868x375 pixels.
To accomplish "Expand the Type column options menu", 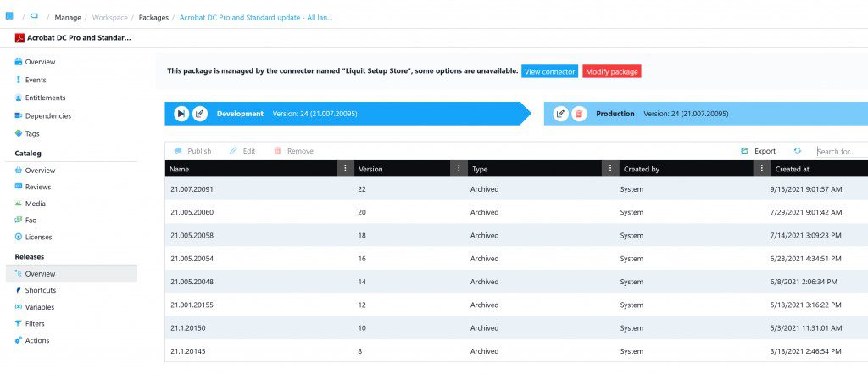I will point(609,169).
